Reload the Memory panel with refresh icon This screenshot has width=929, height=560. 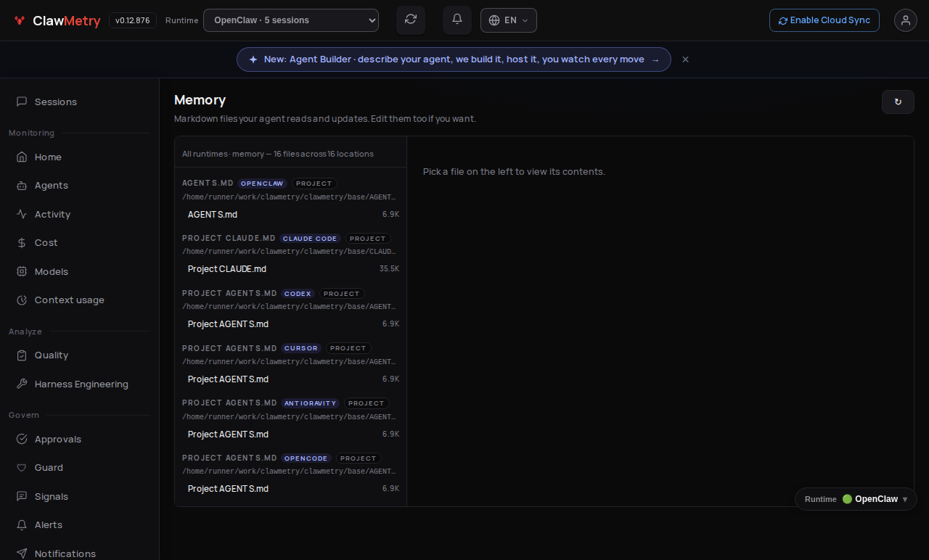click(x=898, y=102)
